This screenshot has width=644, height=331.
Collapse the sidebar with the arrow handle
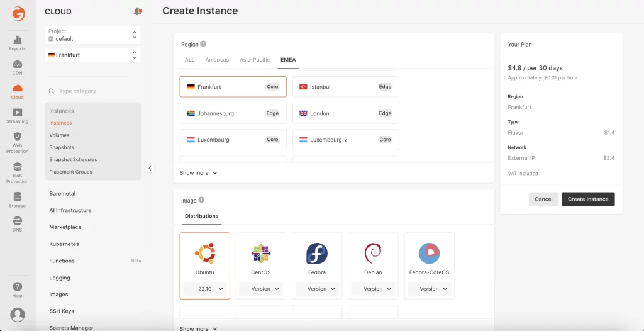click(150, 169)
